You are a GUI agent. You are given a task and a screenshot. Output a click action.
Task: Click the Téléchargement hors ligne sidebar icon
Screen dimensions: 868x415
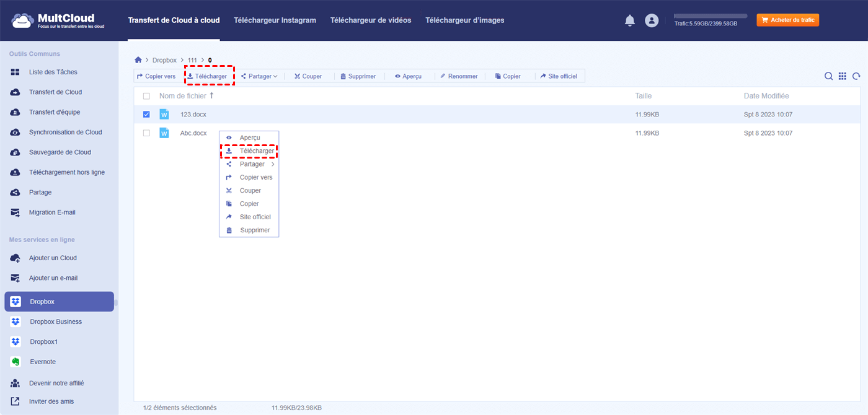[15, 172]
